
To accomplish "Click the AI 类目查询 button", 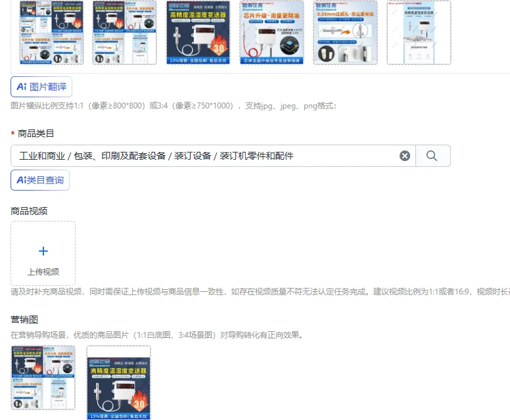I will tap(40, 180).
